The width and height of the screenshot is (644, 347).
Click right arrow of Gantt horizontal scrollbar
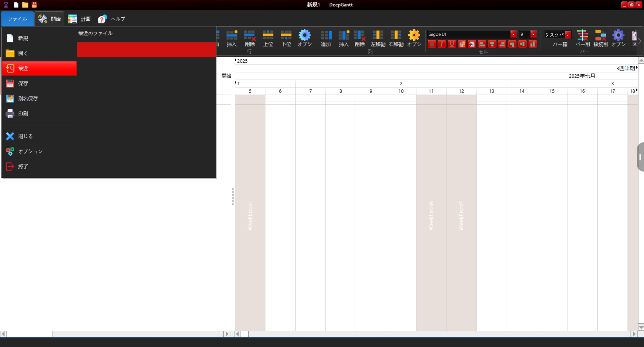coord(634,334)
